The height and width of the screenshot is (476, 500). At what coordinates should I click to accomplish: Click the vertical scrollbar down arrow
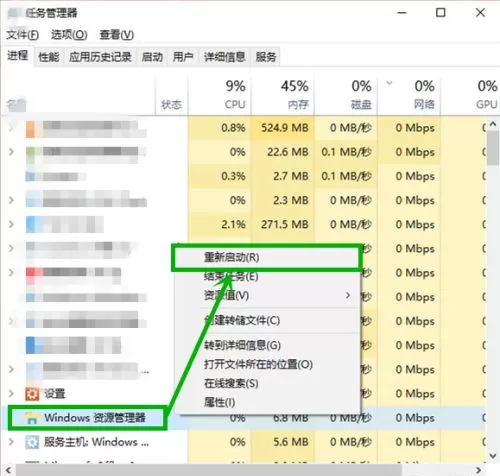[x=493, y=455]
